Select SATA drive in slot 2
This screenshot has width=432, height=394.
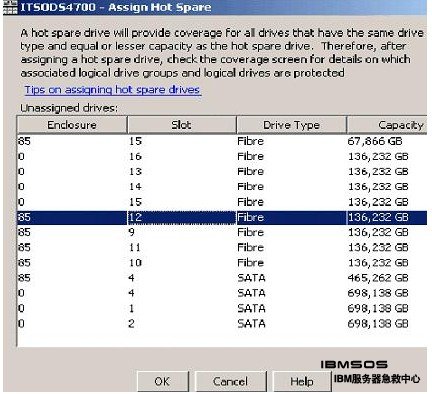click(x=222, y=324)
